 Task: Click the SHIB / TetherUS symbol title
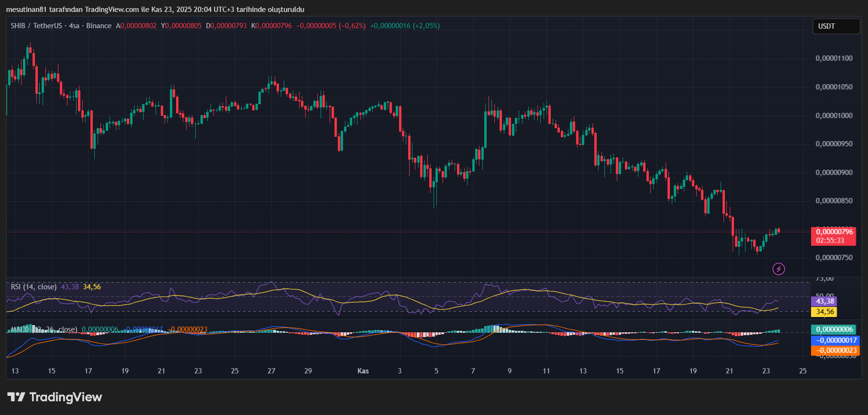(x=36, y=26)
